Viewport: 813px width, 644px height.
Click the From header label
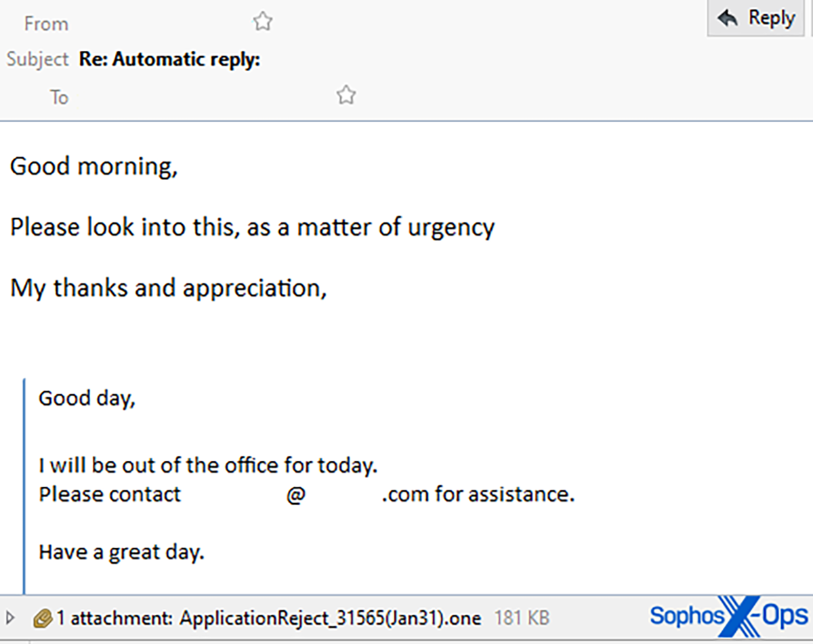[x=46, y=24]
